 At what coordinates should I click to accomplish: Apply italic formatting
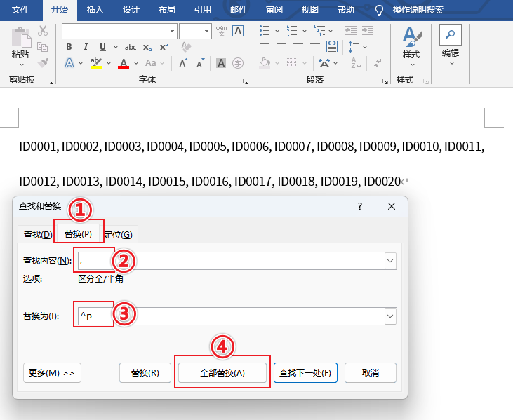86,47
